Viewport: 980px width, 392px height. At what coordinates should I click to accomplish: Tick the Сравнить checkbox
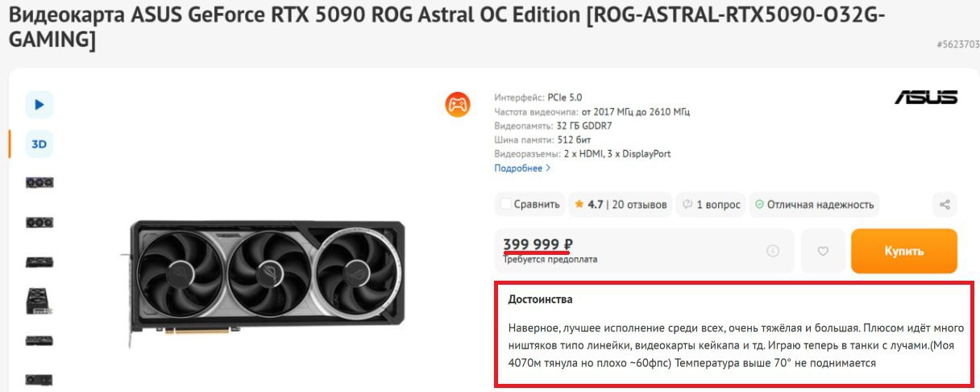505,205
